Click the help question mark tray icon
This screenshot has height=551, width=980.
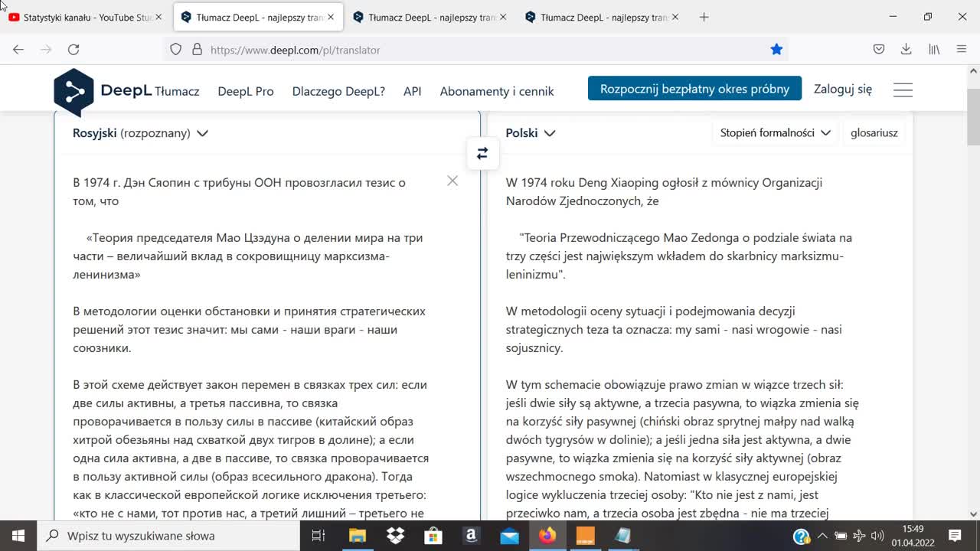point(802,536)
